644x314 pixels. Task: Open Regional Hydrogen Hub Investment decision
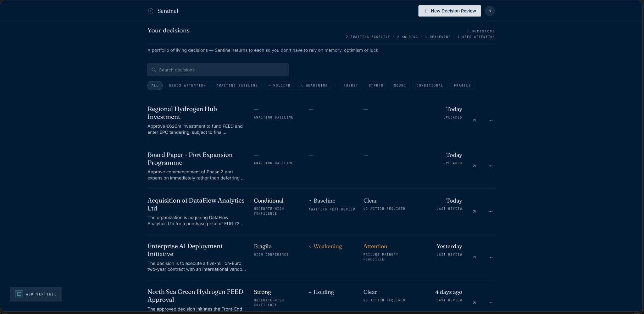[x=182, y=113]
